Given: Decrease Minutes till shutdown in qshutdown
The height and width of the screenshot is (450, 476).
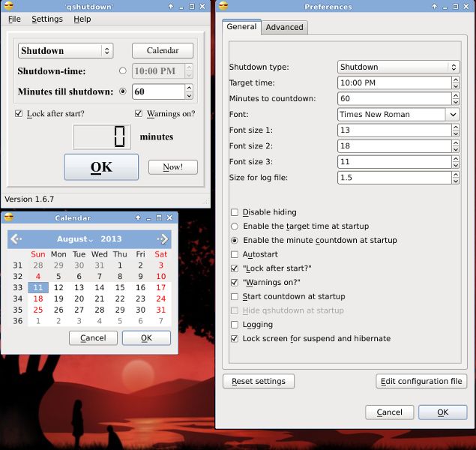Looking at the screenshot, I should pyautogui.click(x=189, y=95).
